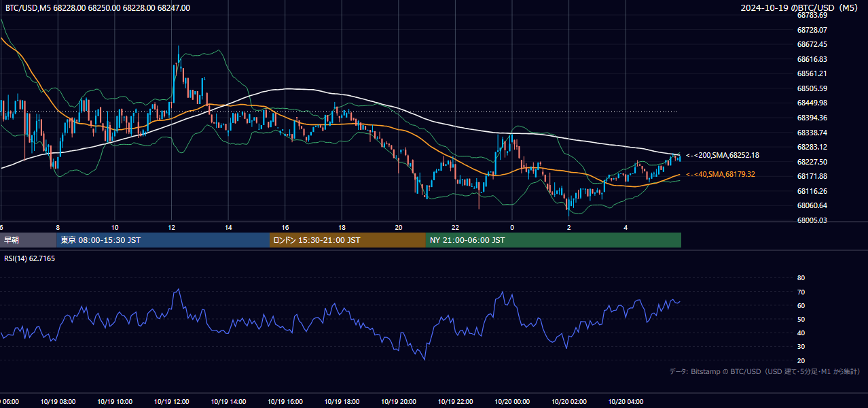Click the RSI(14) 62.7165 indicator label

(x=30, y=258)
